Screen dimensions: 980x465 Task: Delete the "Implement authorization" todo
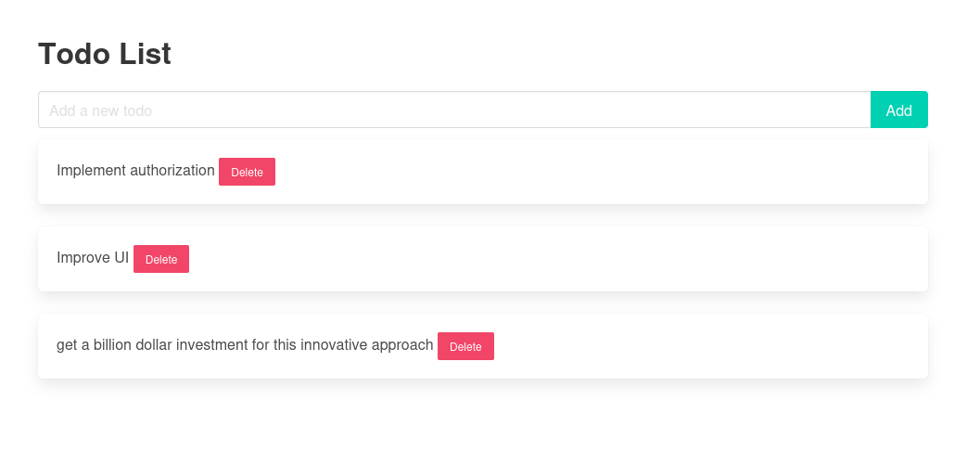coord(247,172)
